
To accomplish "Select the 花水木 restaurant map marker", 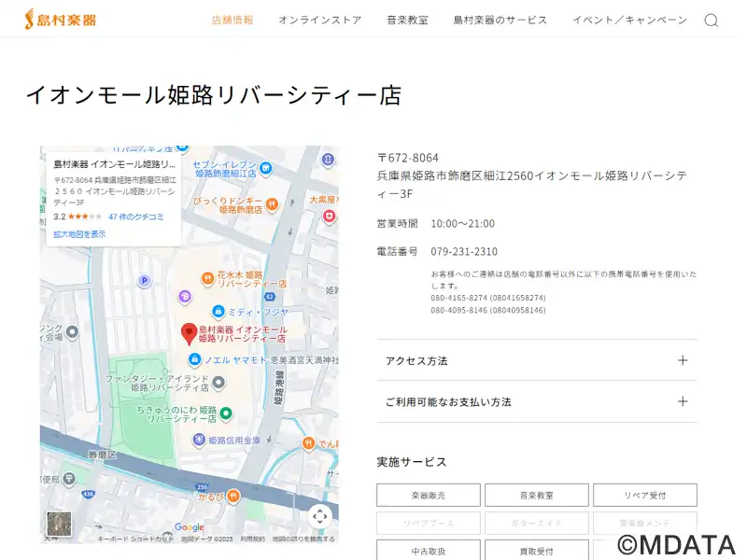I will click(208, 277).
